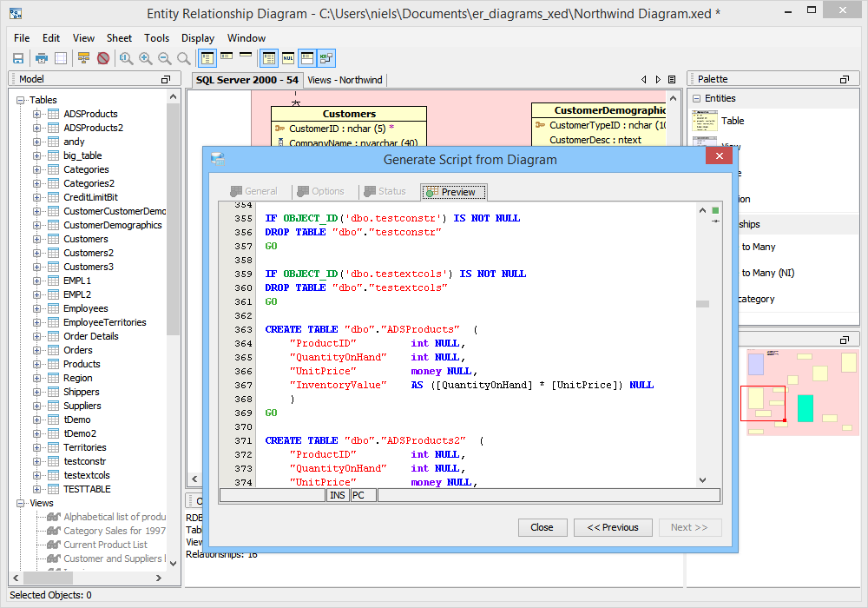Click the Auto-layout hierarchy toolbar icon
Viewport: 868px width, 608px height.
click(x=83, y=58)
